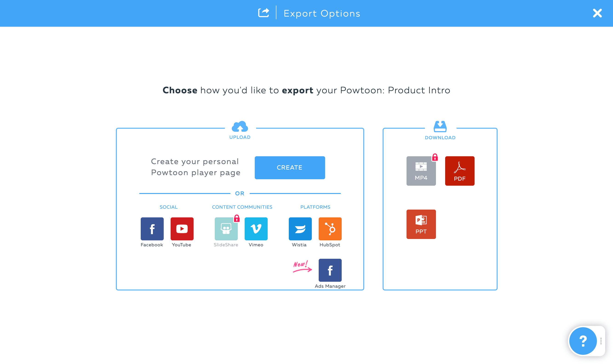This screenshot has width=613, height=364.
Task: Click the Export Options title
Action: (322, 13)
